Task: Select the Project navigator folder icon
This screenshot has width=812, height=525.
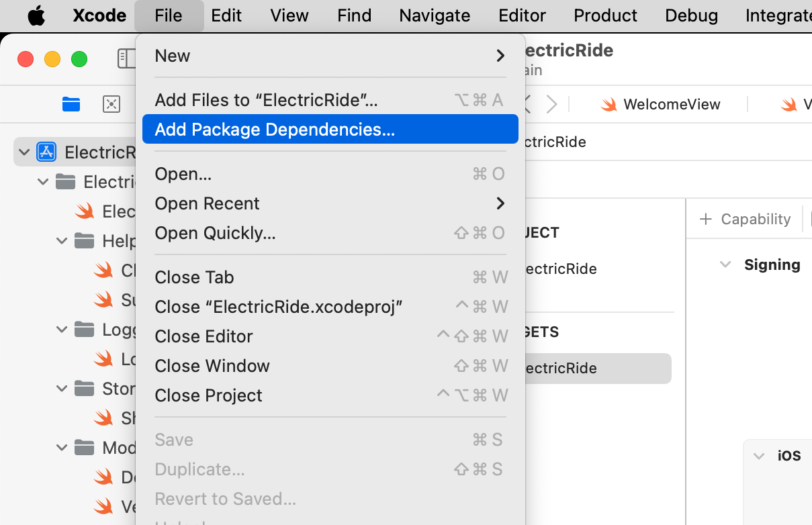Action: 71,104
